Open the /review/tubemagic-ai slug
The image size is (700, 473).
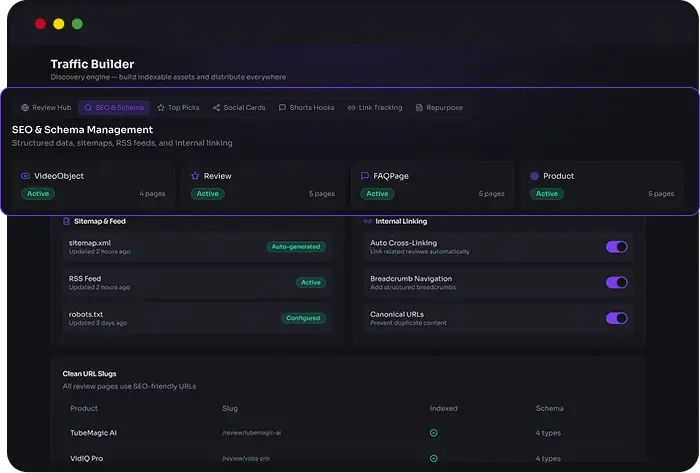pos(251,433)
